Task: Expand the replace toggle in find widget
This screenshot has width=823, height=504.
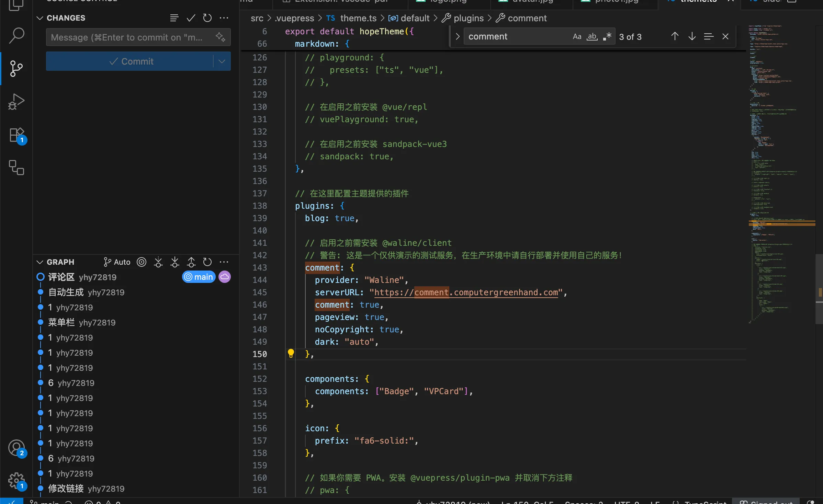Action: pos(458,36)
